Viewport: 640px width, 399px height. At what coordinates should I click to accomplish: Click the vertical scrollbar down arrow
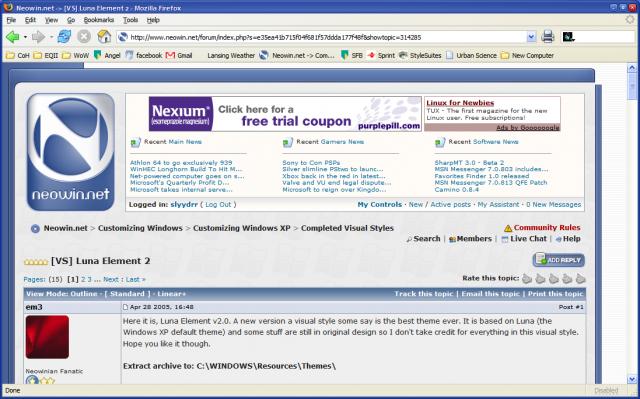(632, 379)
